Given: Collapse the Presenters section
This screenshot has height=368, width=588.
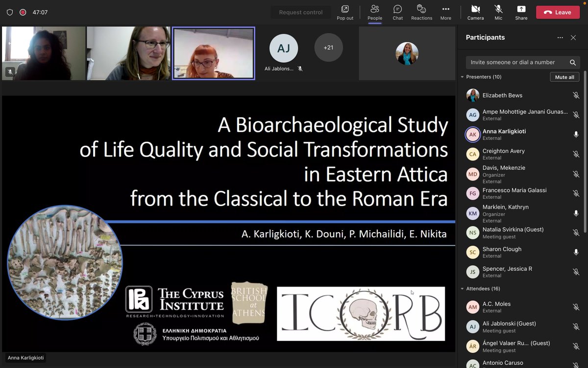Looking at the screenshot, I should click(x=462, y=77).
